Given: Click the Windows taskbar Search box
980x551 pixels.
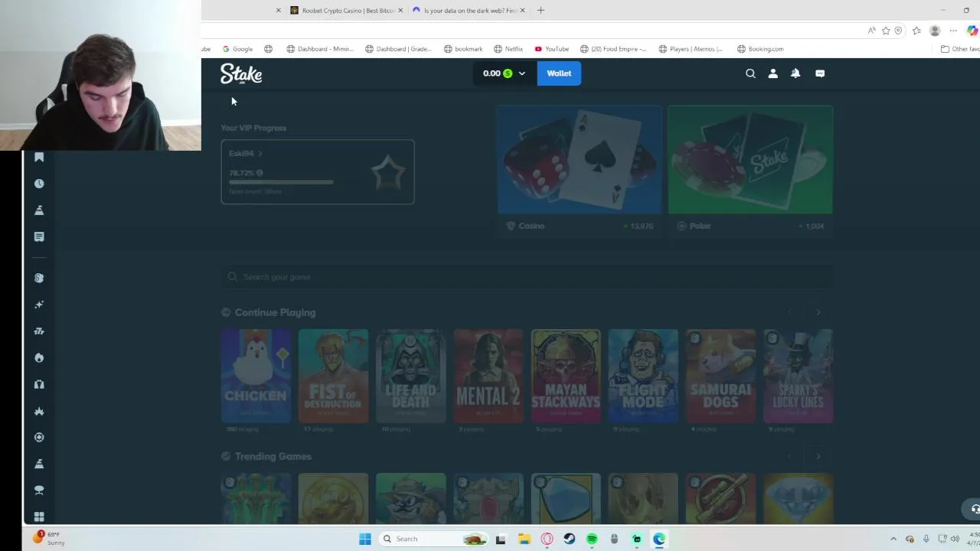Looking at the screenshot, I should 433,539.
